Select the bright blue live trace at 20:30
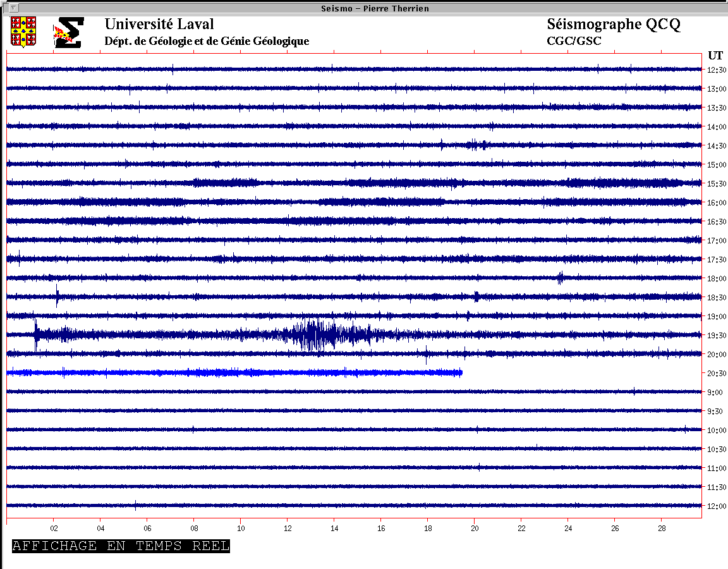The image size is (728, 569). click(x=234, y=373)
